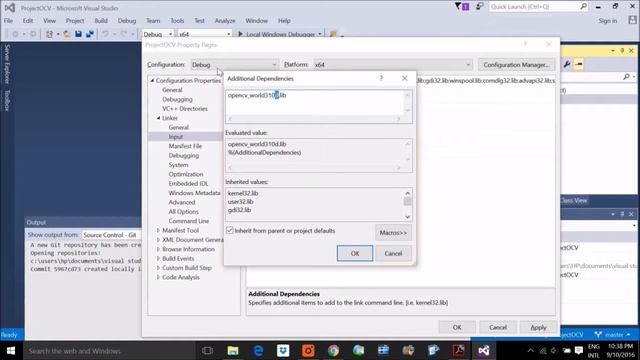Click Cancel in Additional Dependencies dialog
The height and width of the screenshot is (360, 640).
(x=393, y=253)
